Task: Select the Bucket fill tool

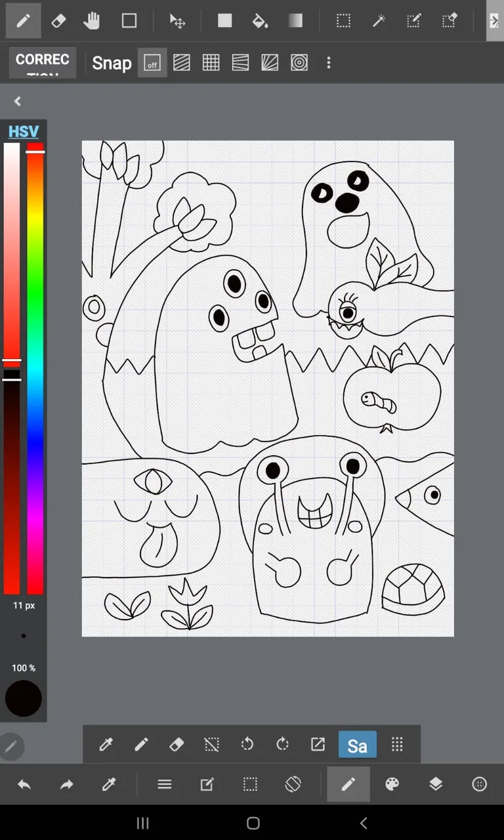Action: tap(260, 21)
